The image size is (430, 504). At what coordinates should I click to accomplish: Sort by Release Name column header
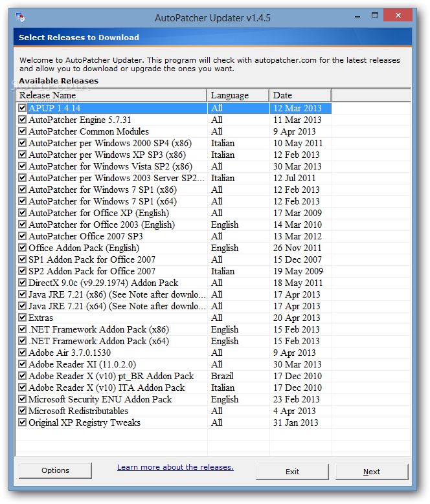pos(111,95)
